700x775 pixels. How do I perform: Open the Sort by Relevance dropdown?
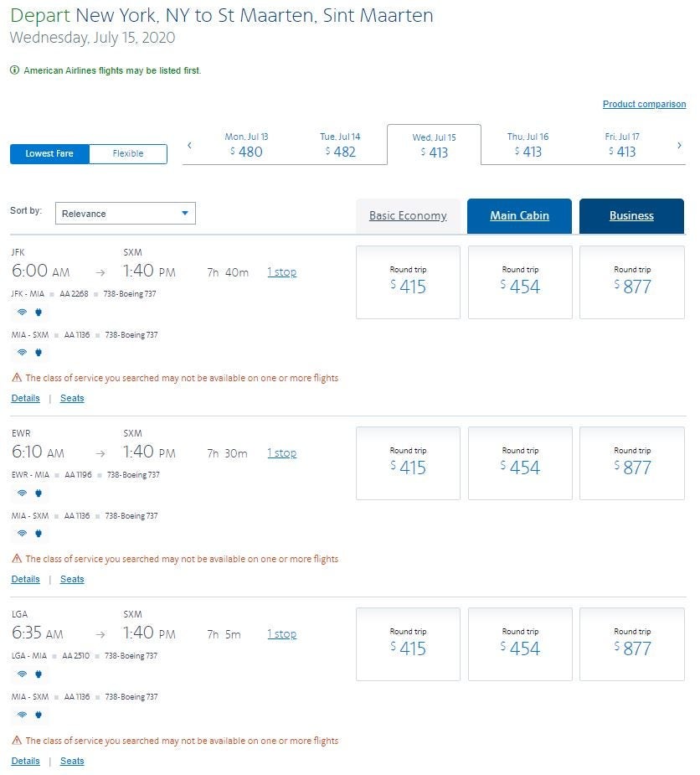[126, 214]
